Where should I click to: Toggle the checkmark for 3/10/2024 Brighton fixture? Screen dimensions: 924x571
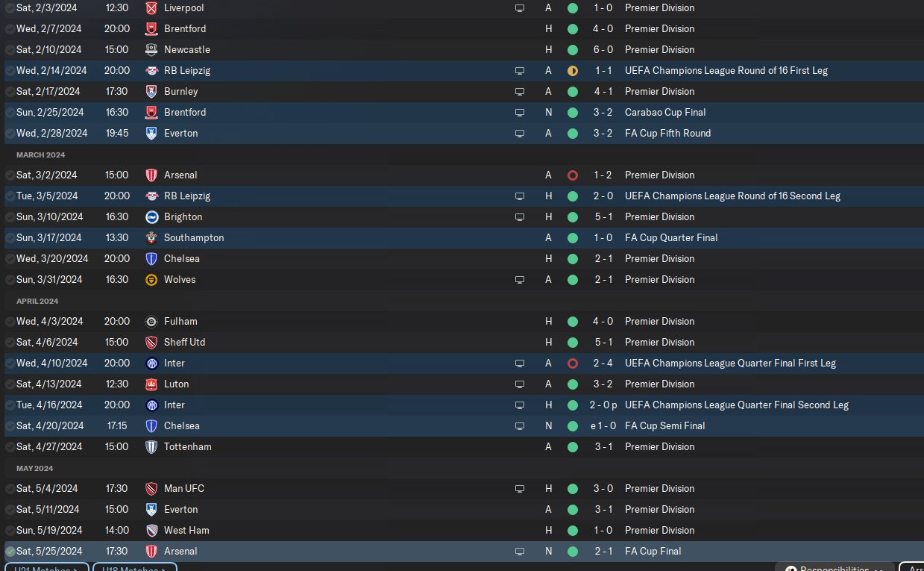[x=10, y=217]
